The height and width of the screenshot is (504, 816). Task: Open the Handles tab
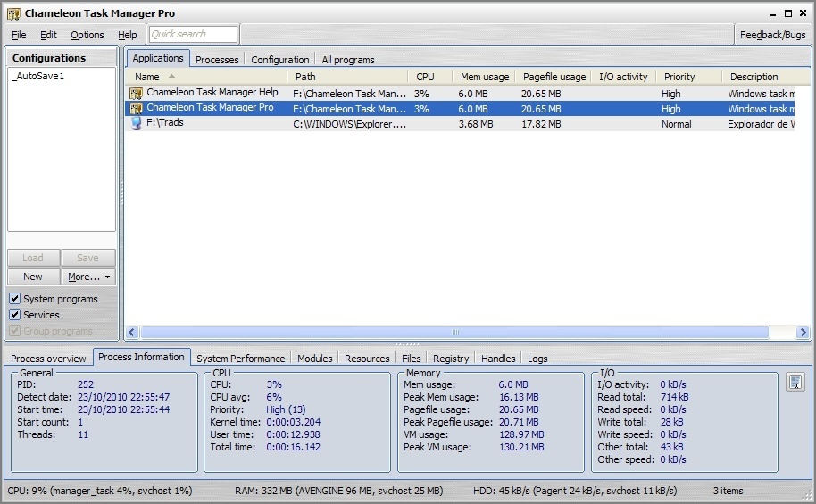(x=498, y=359)
